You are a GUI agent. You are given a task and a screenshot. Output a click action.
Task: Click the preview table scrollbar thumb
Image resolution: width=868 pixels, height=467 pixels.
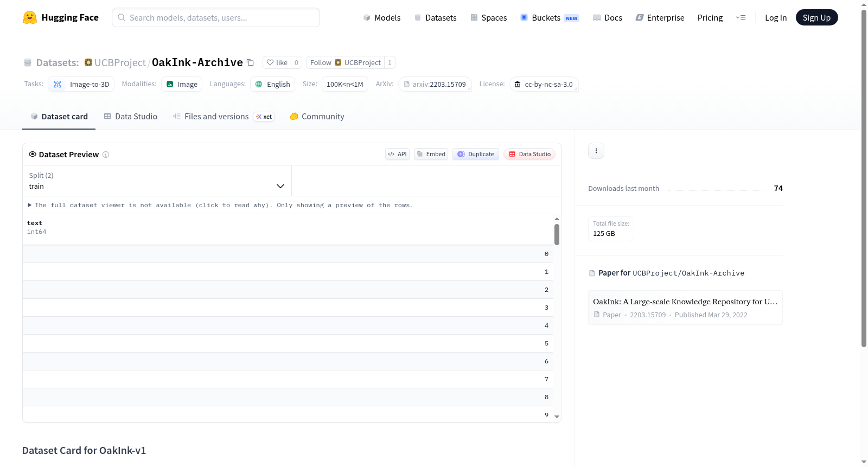click(557, 234)
